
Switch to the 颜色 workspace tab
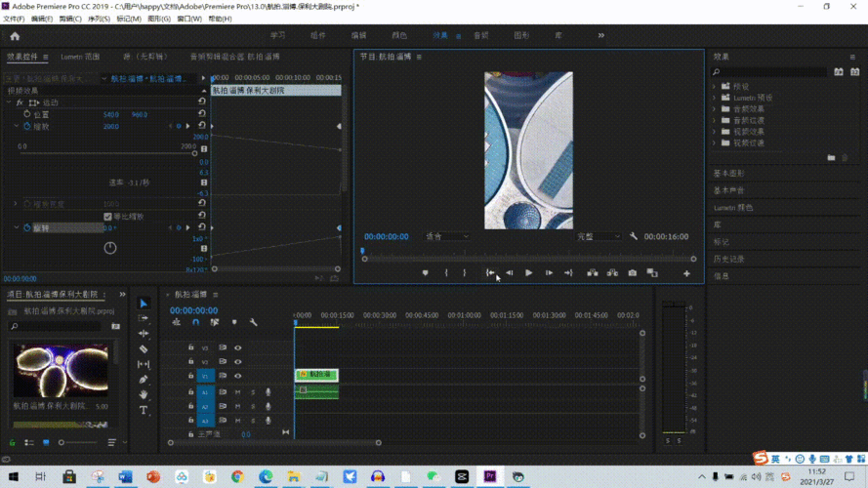[x=399, y=36]
